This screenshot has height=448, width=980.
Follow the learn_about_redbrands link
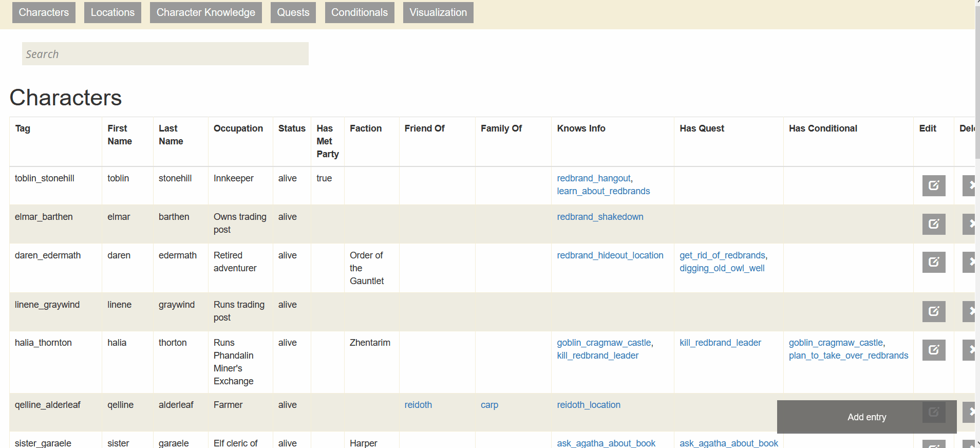pos(604,191)
